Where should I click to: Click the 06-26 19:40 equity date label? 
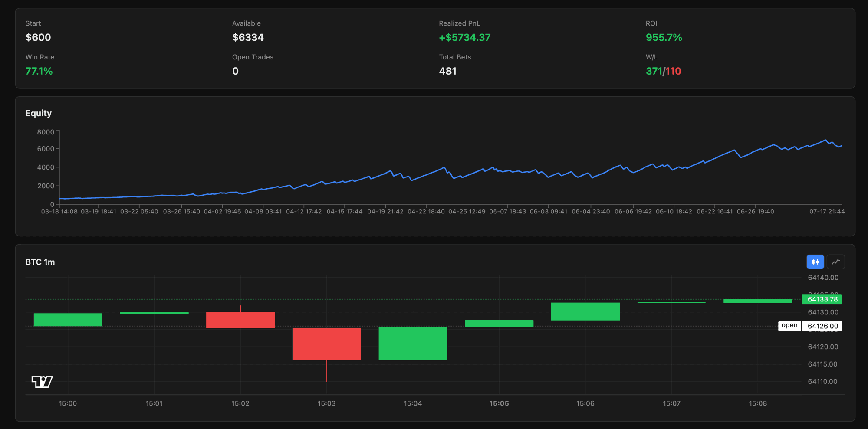755,212
